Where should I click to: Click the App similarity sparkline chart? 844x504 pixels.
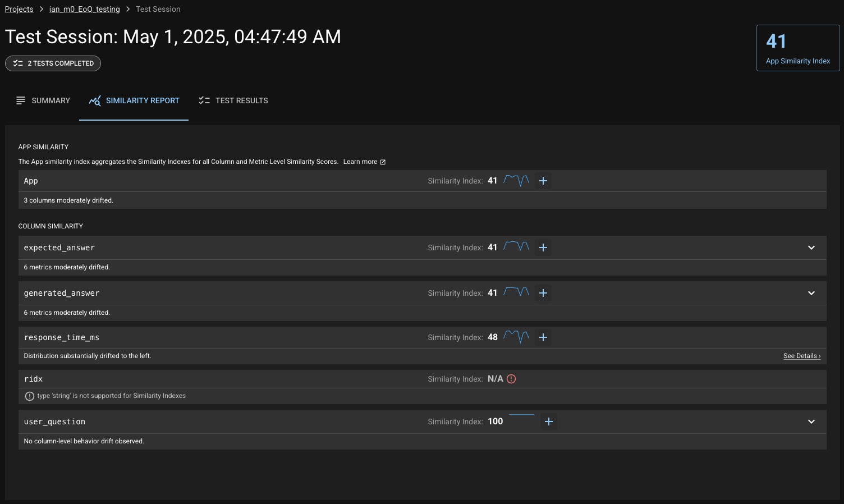point(516,180)
